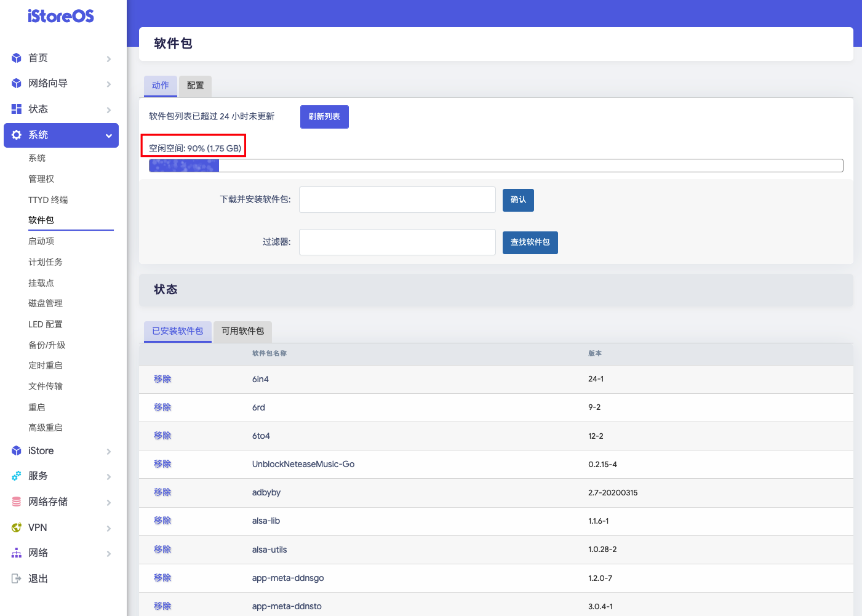Click the 网络向导 wizard icon
The width and height of the screenshot is (862, 616).
(x=16, y=83)
